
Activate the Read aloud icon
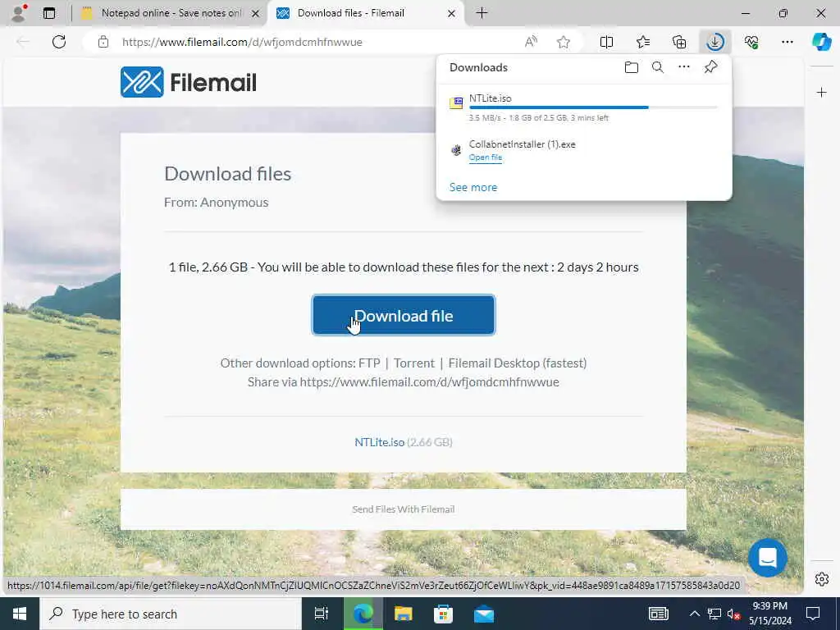[531, 42]
